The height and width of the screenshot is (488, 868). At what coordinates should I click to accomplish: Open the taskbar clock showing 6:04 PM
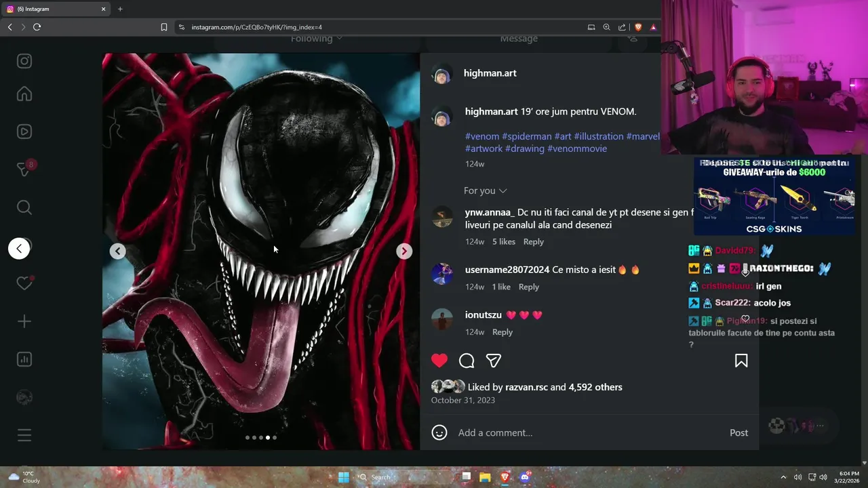(x=849, y=477)
